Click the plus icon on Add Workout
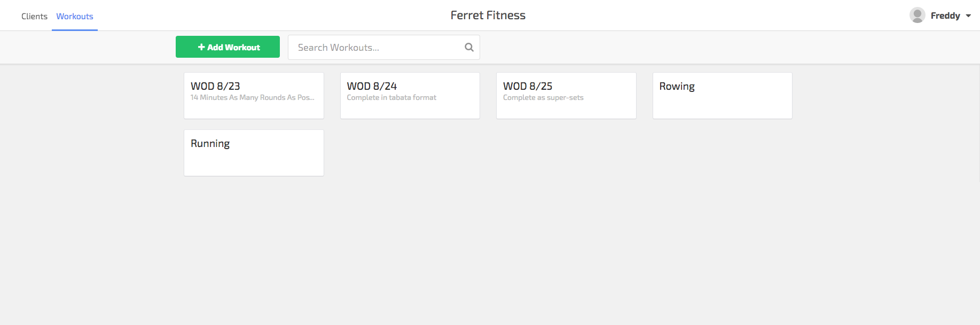The image size is (980, 325). [201, 47]
